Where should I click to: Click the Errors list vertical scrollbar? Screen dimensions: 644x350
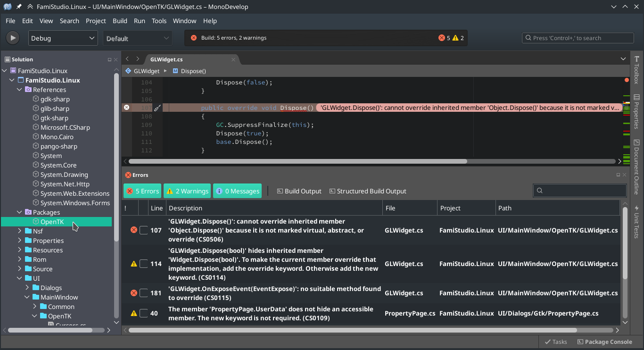625,243
